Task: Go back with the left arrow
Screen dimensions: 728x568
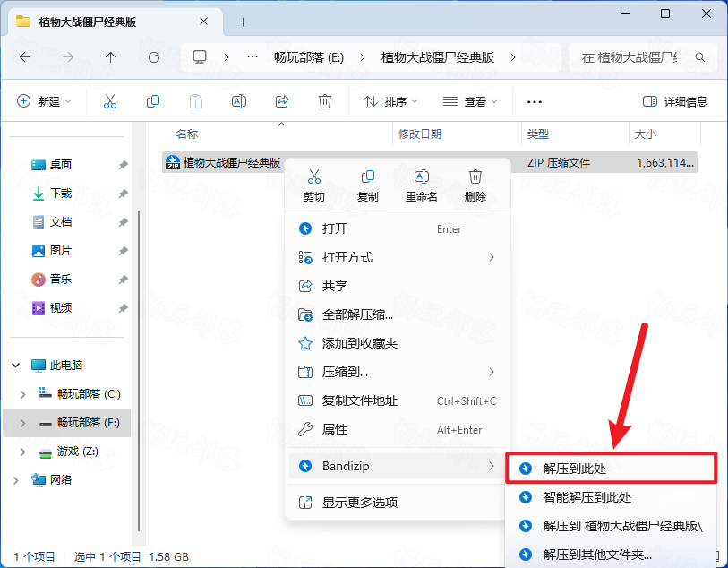Action: point(25,57)
